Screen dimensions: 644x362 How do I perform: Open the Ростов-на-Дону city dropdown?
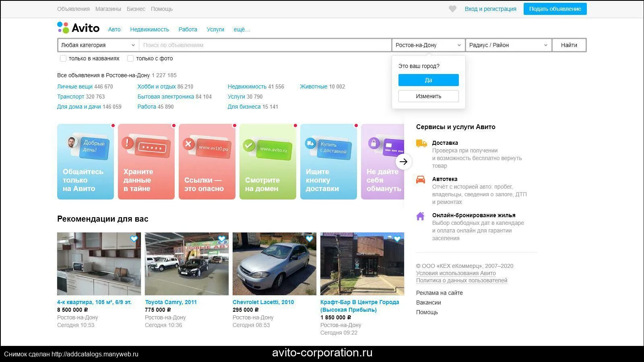(x=428, y=45)
